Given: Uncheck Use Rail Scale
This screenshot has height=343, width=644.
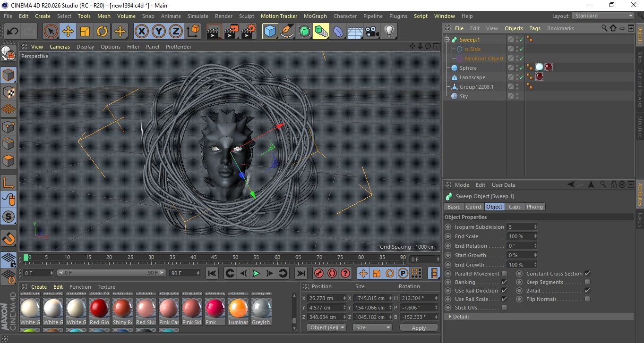Looking at the screenshot, I should point(504,299).
